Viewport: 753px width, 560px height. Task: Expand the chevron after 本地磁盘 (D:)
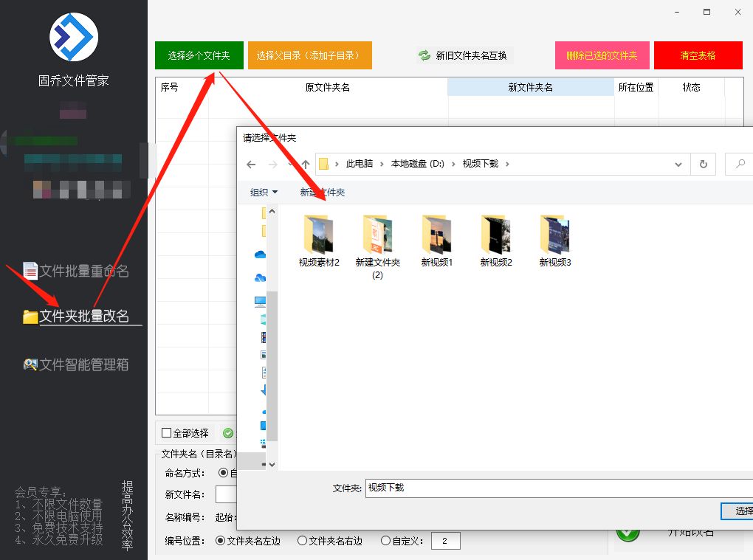pyautogui.click(x=453, y=164)
